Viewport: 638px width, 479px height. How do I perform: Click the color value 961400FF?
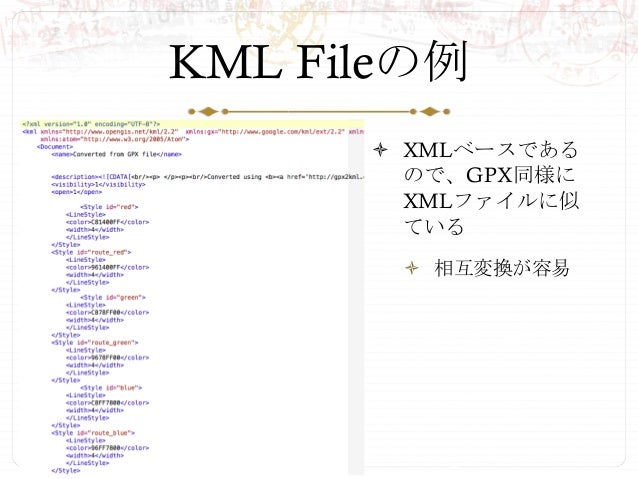[106, 267]
